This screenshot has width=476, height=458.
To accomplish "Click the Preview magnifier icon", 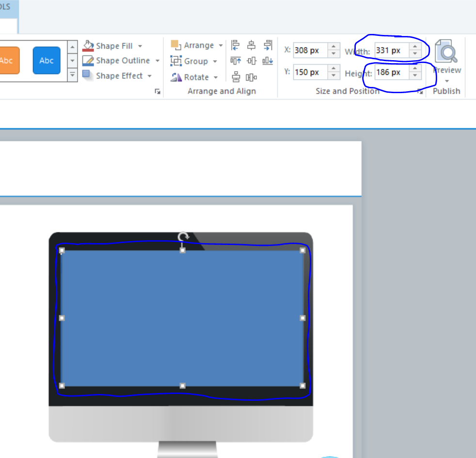I will coord(445,51).
